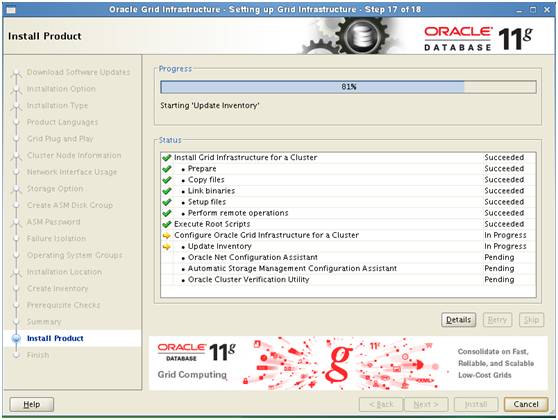Click the 81% progress bar
Screen dimensions: 558x420
coord(348,87)
